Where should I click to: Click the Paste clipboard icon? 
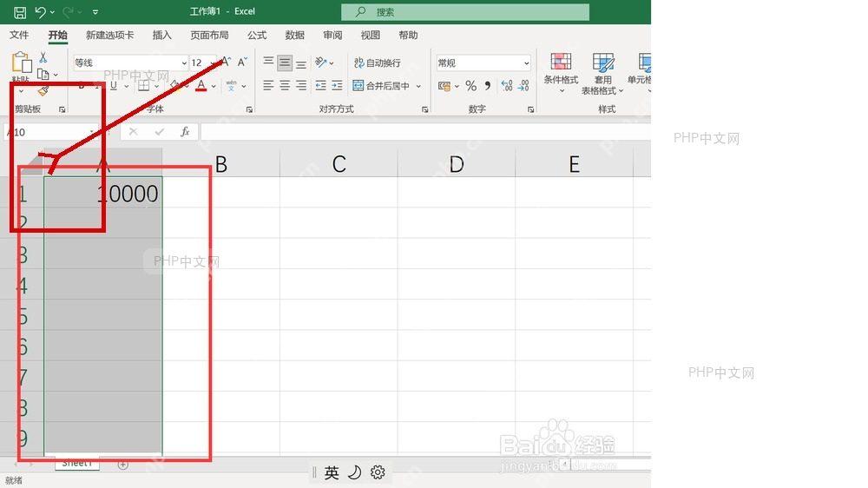coord(22,63)
